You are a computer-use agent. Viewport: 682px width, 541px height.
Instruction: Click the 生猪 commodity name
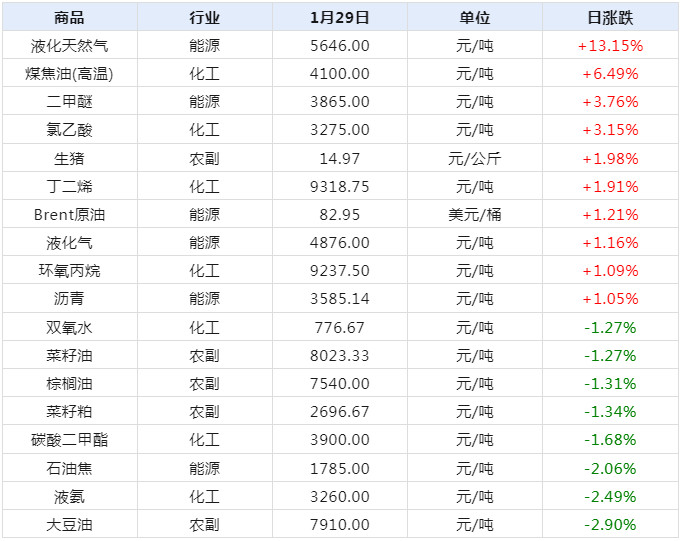(69, 158)
